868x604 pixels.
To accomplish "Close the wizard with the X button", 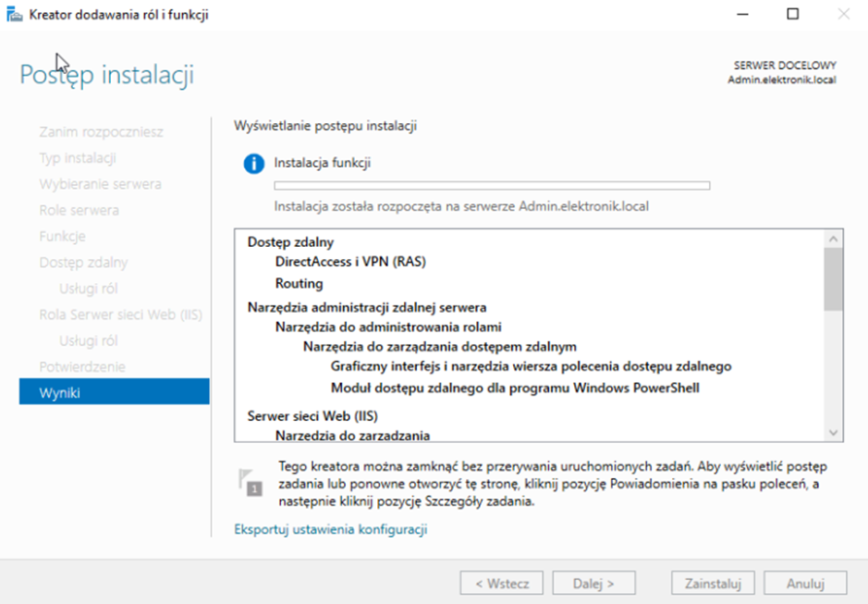I will [843, 14].
